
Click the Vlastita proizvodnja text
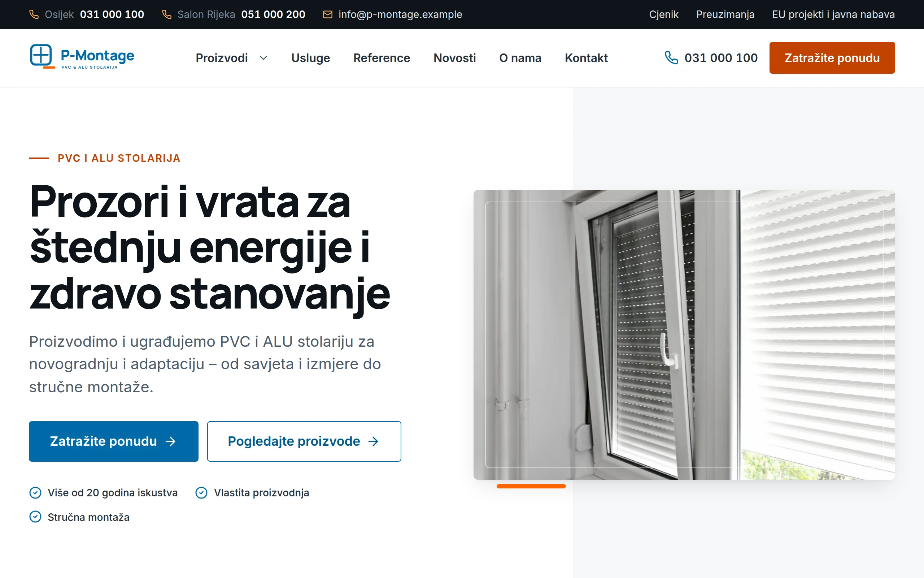point(261,493)
